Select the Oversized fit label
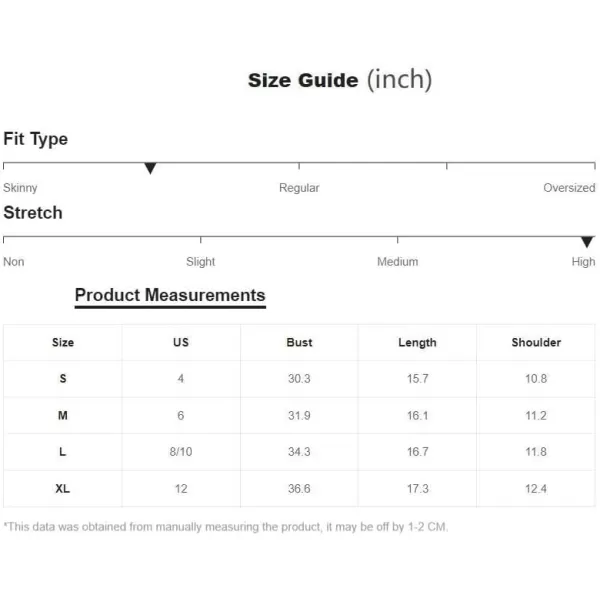600x600 pixels. coord(569,188)
